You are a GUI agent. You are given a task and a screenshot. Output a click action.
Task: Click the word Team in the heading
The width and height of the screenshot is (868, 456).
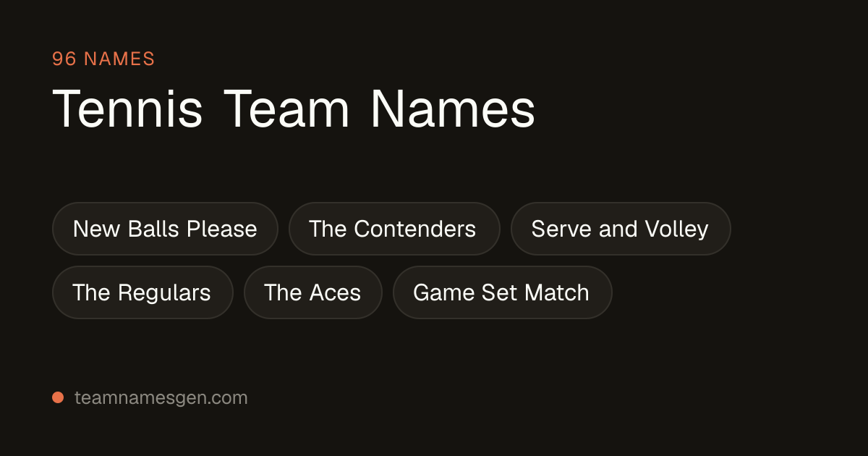pos(286,109)
